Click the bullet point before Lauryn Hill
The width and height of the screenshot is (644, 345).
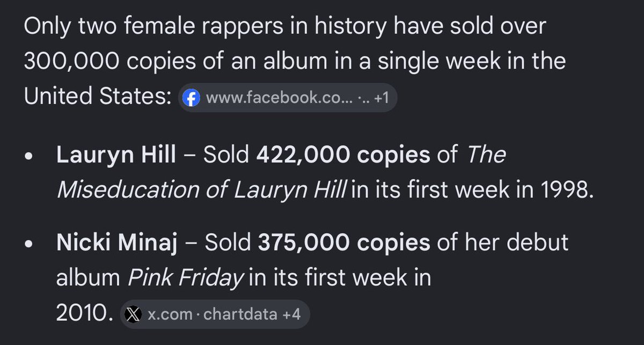30,158
